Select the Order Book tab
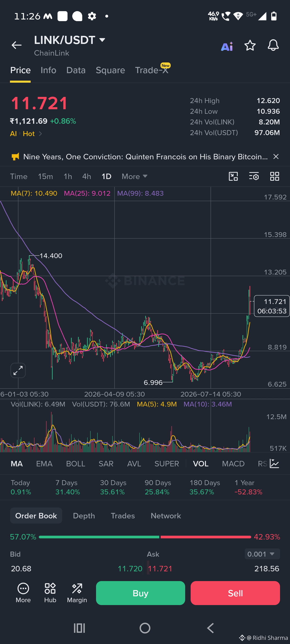290x644 pixels. point(36,516)
